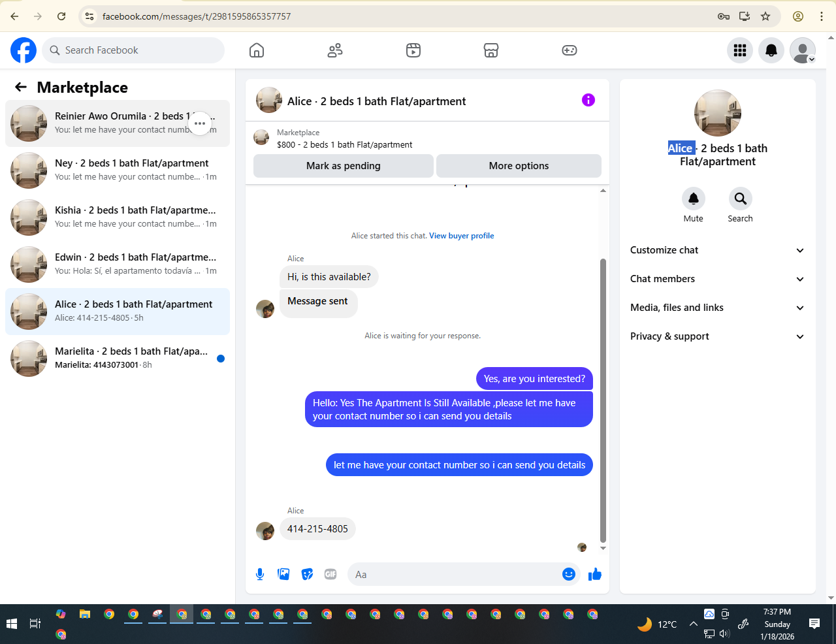This screenshot has height=644, width=836.
Task: Click Mark as pending button
Action: pos(344,166)
